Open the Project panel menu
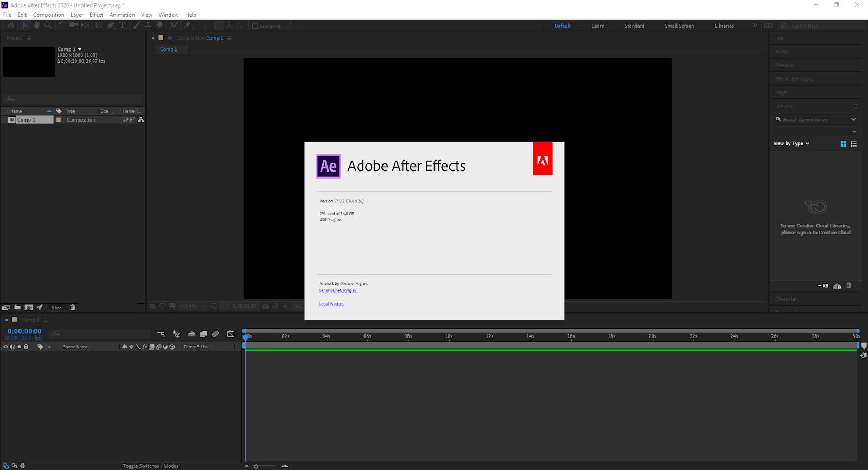The height and width of the screenshot is (470, 868). click(29, 38)
